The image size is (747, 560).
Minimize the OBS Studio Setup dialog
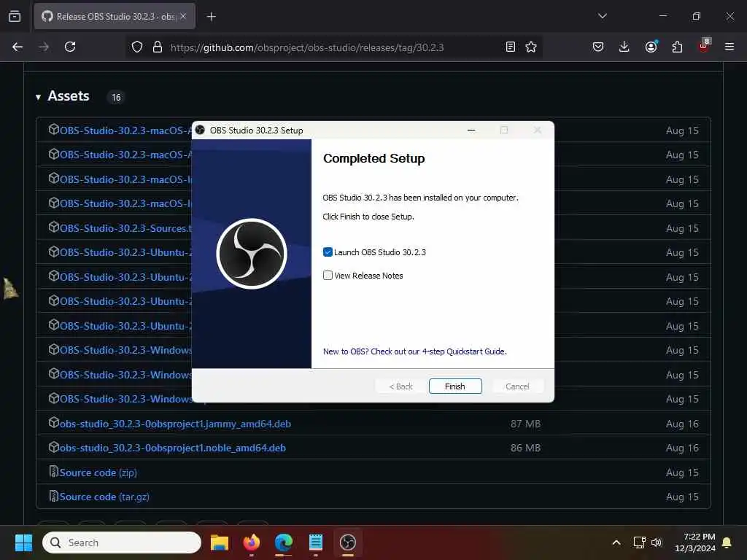click(471, 130)
